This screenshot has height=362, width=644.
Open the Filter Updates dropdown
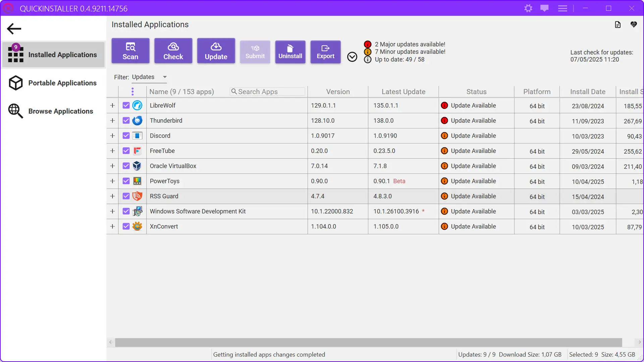pyautogui.click(x=149, y=77)
